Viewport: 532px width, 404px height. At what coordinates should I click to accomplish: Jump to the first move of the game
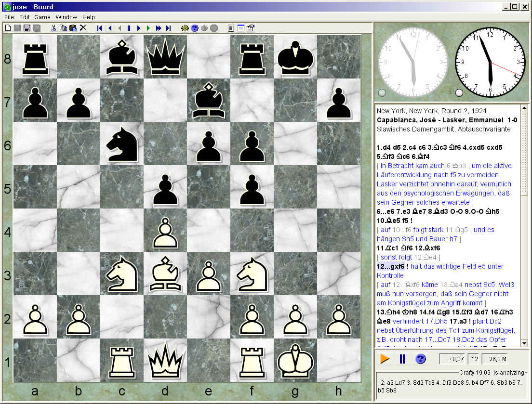tap(100, 28)
